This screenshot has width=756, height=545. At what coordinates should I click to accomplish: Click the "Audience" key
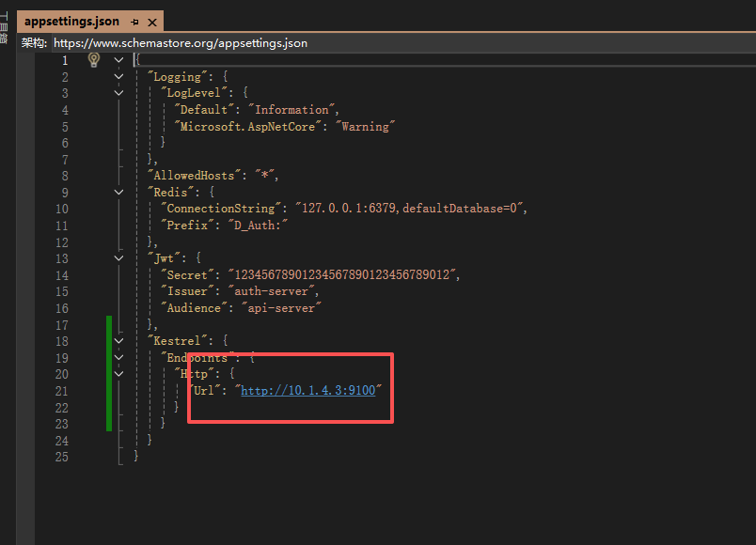pyautogui.click(x=194, y=308)
